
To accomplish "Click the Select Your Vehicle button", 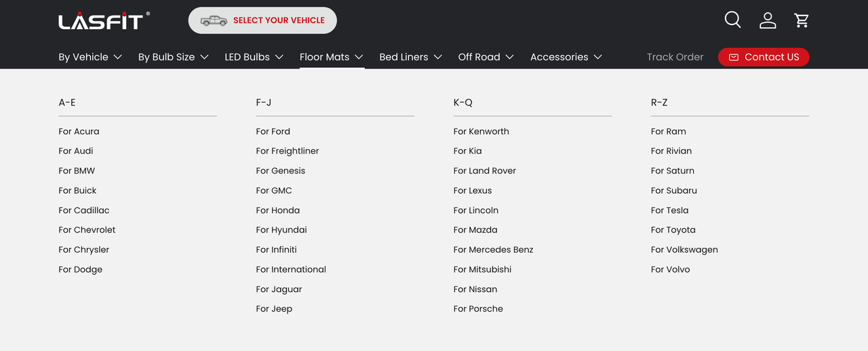I will pos(262,20).
